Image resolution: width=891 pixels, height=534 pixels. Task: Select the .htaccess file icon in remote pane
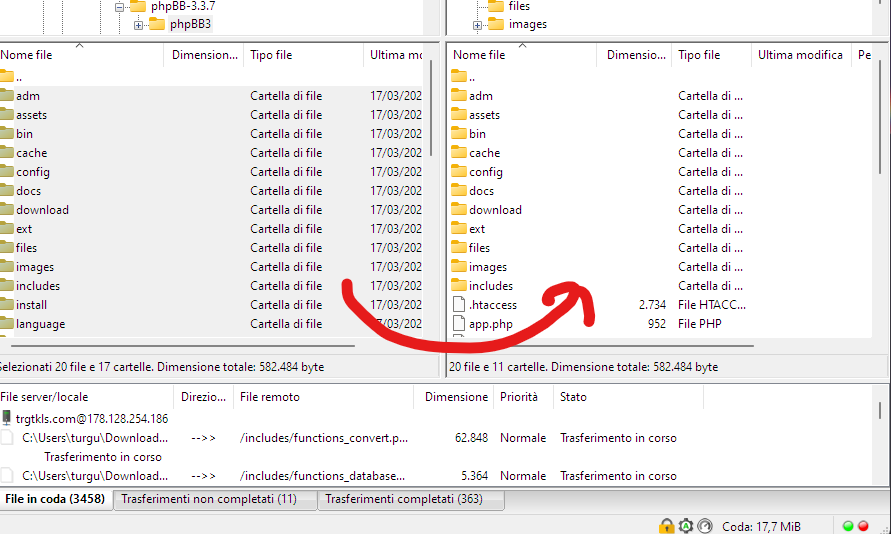[x=459, y=305]
